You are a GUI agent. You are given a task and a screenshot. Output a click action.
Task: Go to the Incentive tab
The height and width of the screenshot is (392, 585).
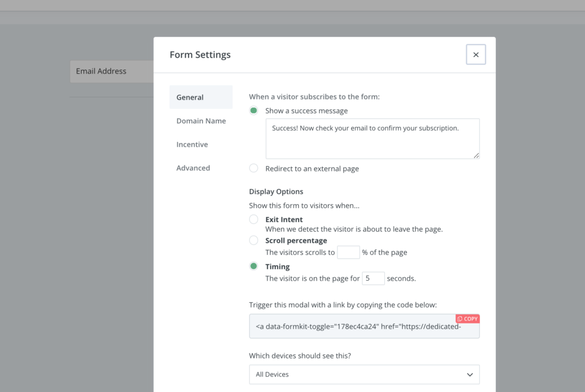[x=192, y=144]
